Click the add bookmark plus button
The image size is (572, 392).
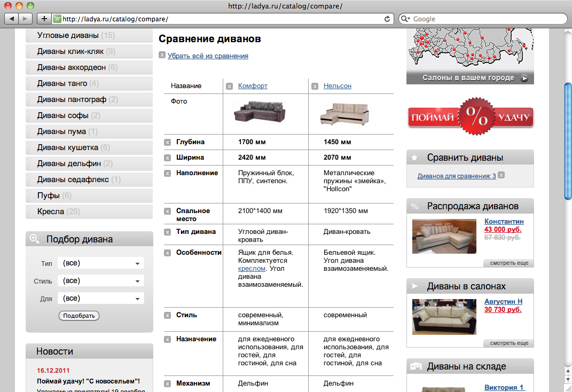(44, 19)
